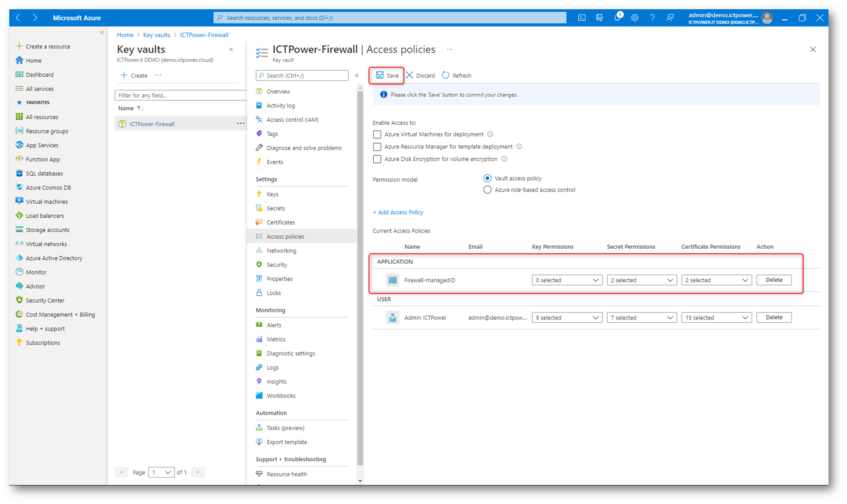Image resolution: width=847 pixels, height=504 pixels.
Task: Click the Subscriptions key icon
Action: tap(19, 342)
